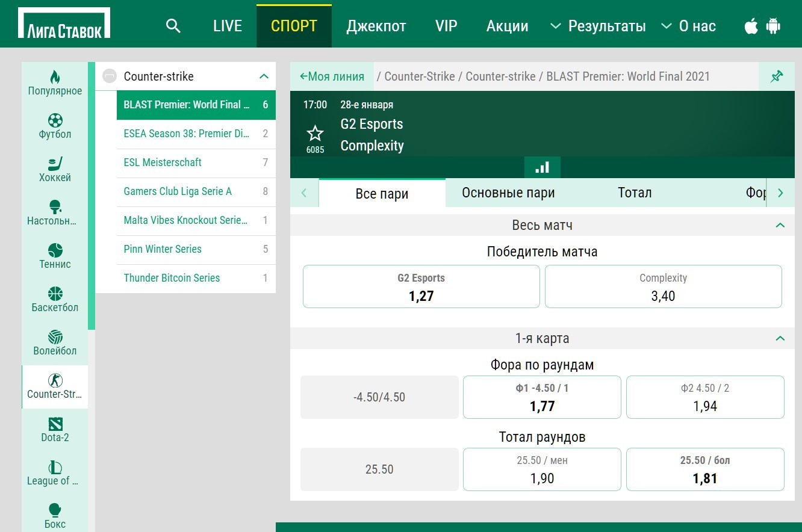
Task: Click the G2 Esports team name in header
Action: [x=371, y=124]
